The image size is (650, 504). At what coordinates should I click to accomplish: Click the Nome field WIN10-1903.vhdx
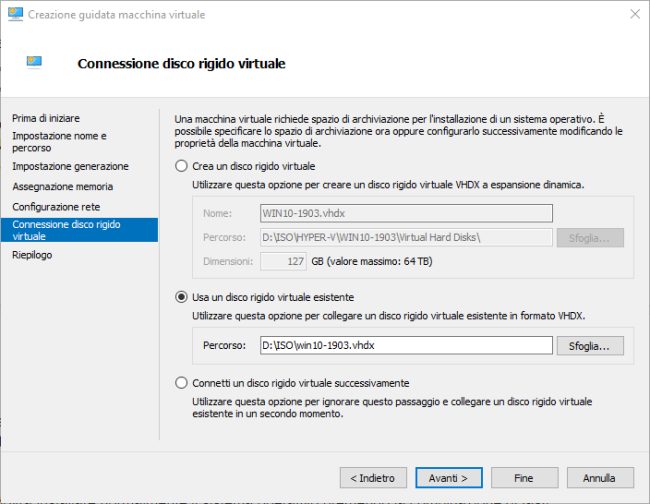[x=406, y=213]
